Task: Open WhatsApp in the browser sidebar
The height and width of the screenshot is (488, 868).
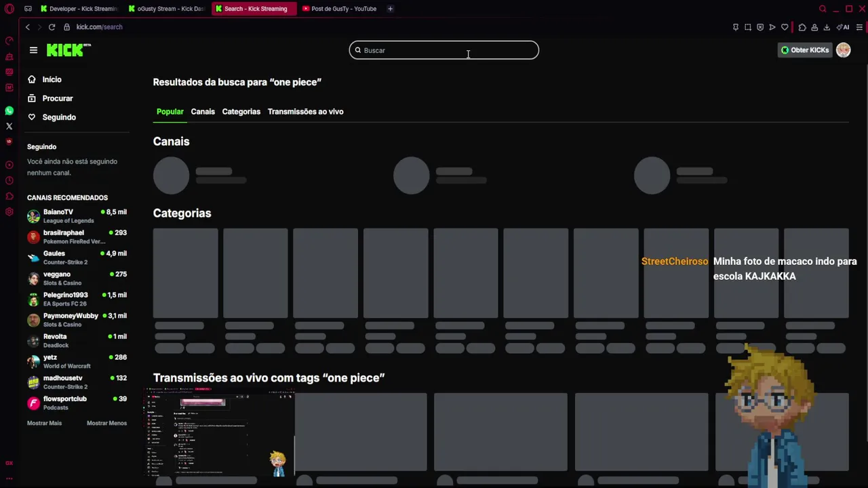Action: pyautogui.click(x=9, y=110)
